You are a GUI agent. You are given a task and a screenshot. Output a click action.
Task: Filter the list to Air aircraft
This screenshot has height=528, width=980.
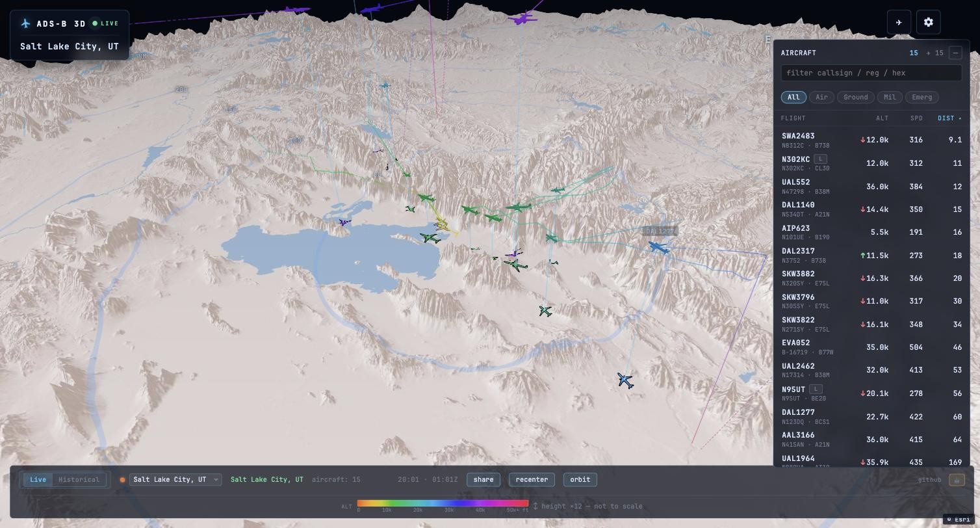click(x=821, y=97)
